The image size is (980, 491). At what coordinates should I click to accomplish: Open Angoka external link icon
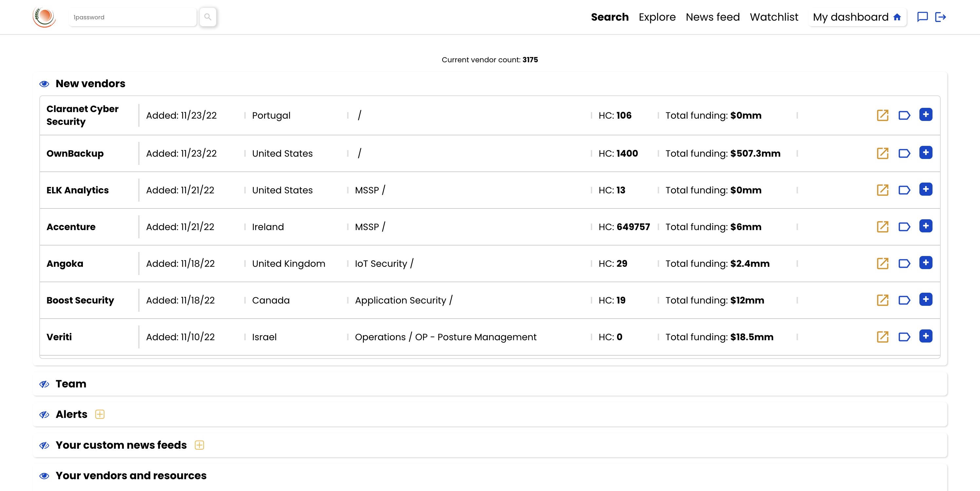coord(883,264)
